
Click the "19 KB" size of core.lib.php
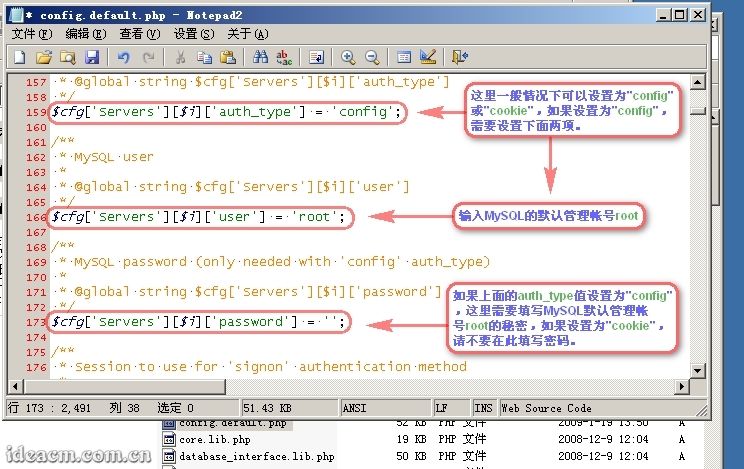(x=411, y=439)
